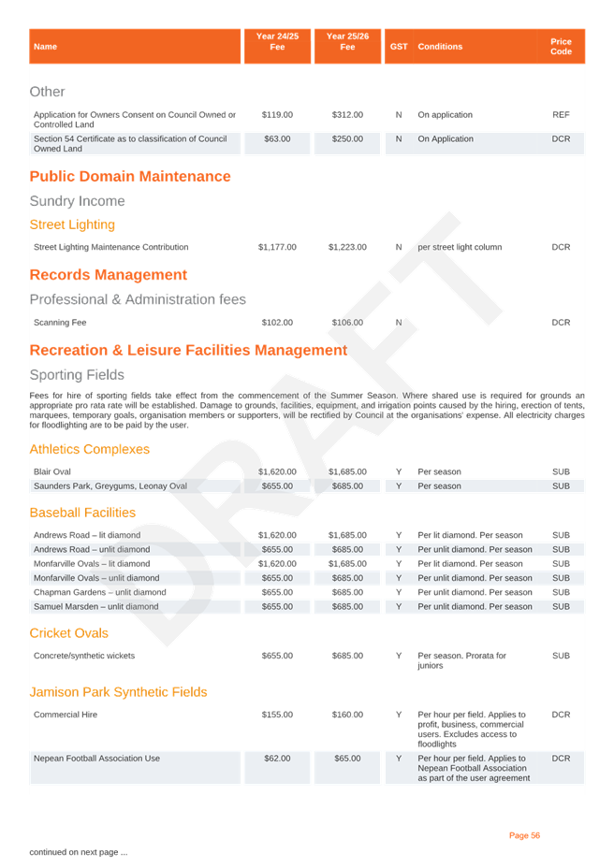Select the Athletics Complexes subheading
The width and height of the screenshot is (614, 868).
(89, 450)
